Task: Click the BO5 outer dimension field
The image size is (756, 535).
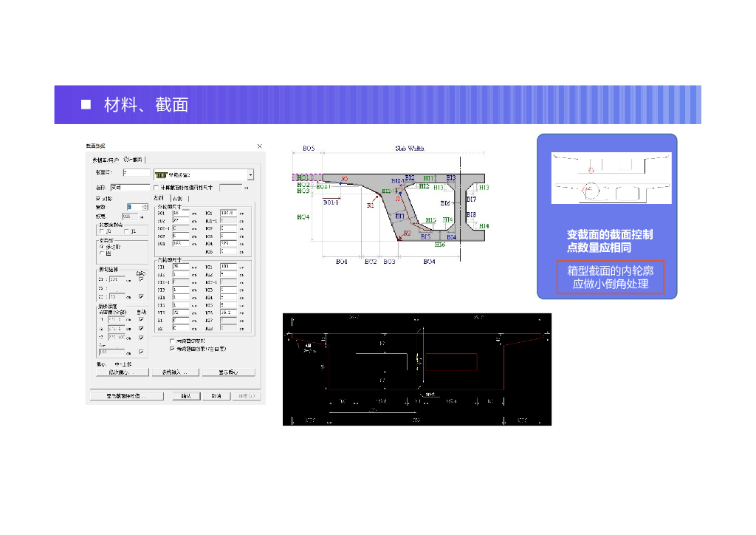Action: pyautogui.click(x=229, y=251)
